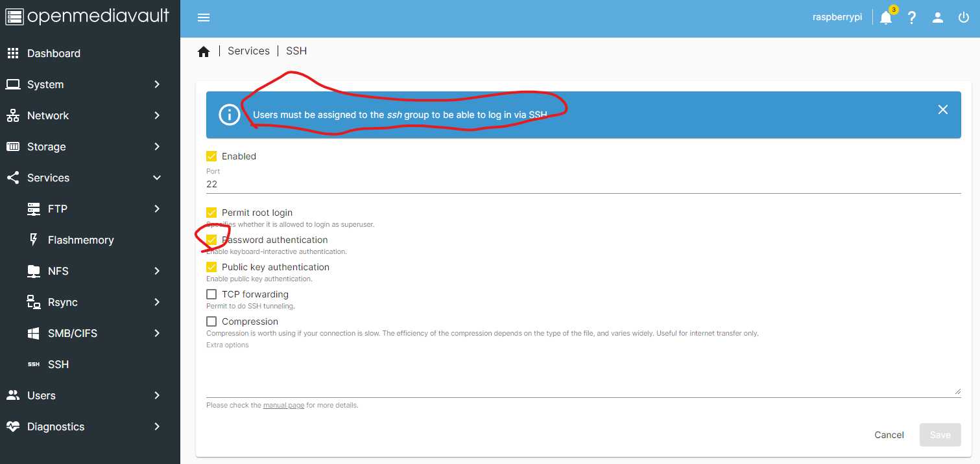Click the FTP server icon
Image resolution: width=980 pixels, height=464 pixels.
(34, 209)
